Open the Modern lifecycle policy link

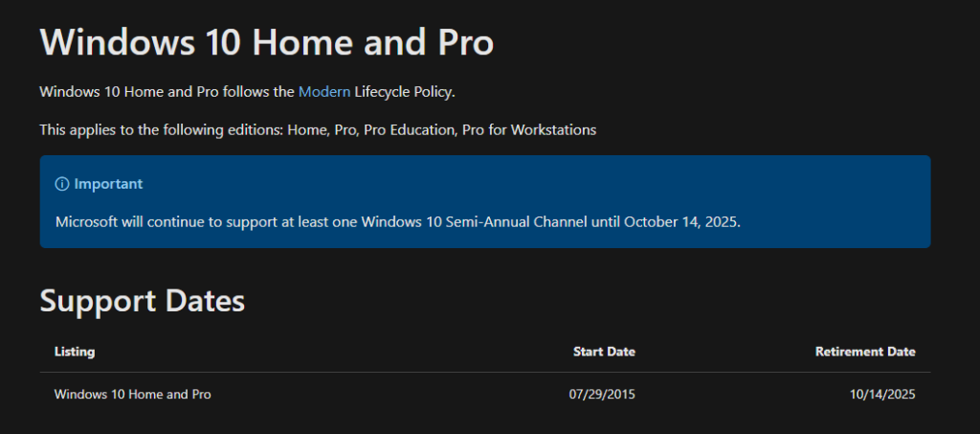(324, 92)
